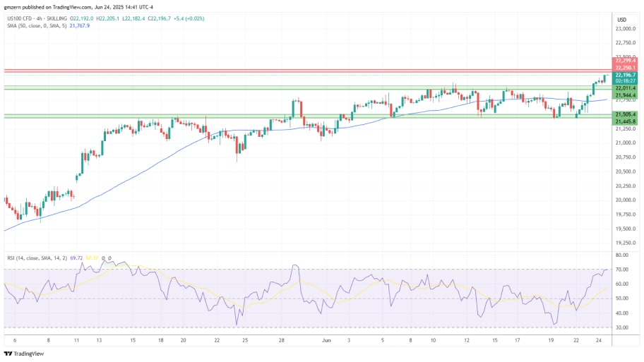This screenshot has height=362, width=644.
Task: Click the current price label 22,196.7
Action: (625, 75)
